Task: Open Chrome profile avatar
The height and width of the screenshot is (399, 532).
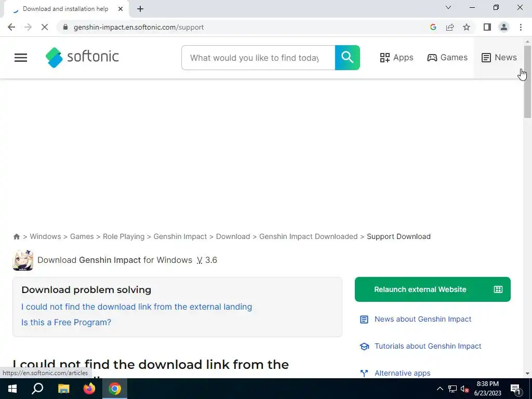Action: pos(504,27)
